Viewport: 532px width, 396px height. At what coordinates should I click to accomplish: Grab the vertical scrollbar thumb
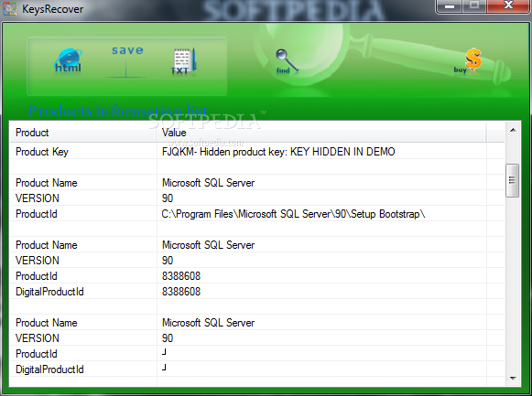[x=513, y=180]
